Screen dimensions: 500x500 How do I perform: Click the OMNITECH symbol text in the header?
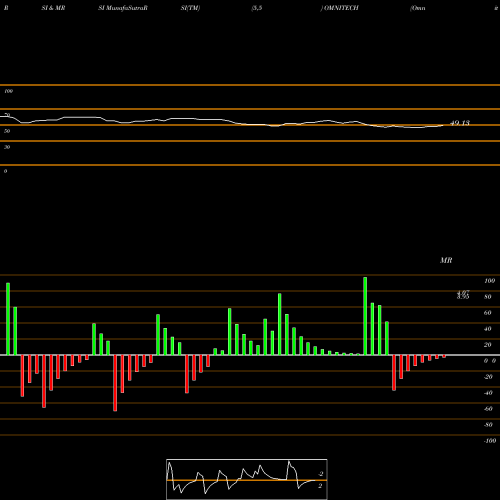click(x=341, y=8)
